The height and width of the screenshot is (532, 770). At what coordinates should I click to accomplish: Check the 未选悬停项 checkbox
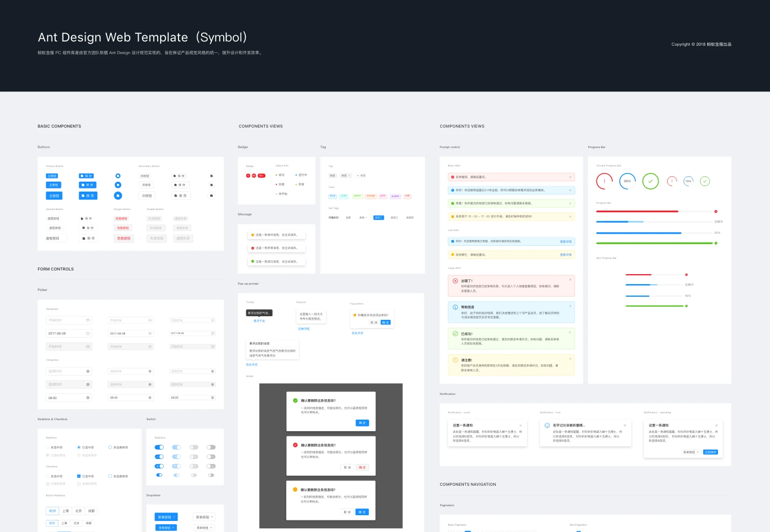(110, 476)
